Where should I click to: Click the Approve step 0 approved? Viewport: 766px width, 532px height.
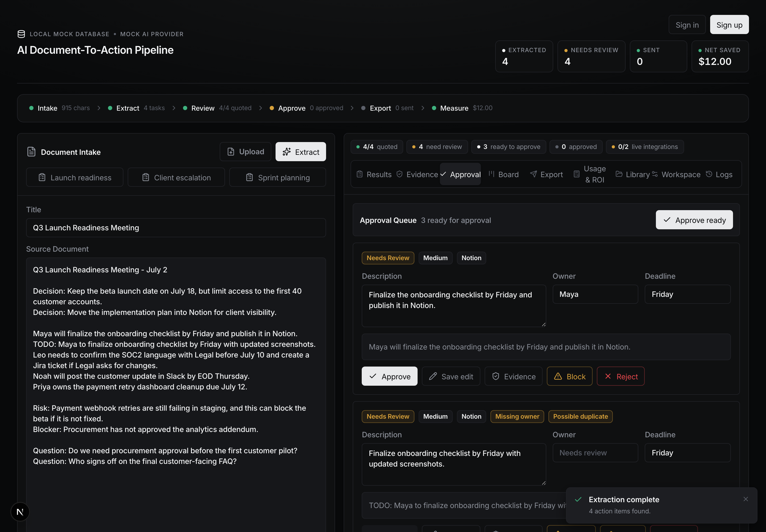(x=306, y=108)
